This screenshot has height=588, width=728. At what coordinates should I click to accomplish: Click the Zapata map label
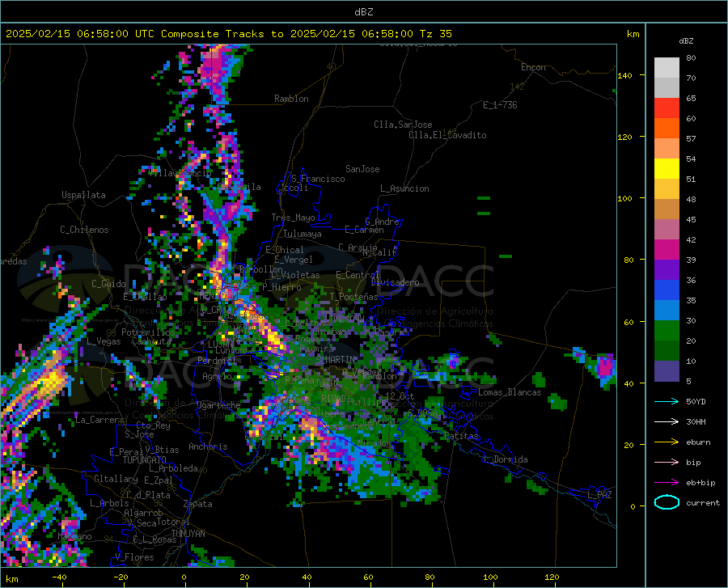point(198,504)
